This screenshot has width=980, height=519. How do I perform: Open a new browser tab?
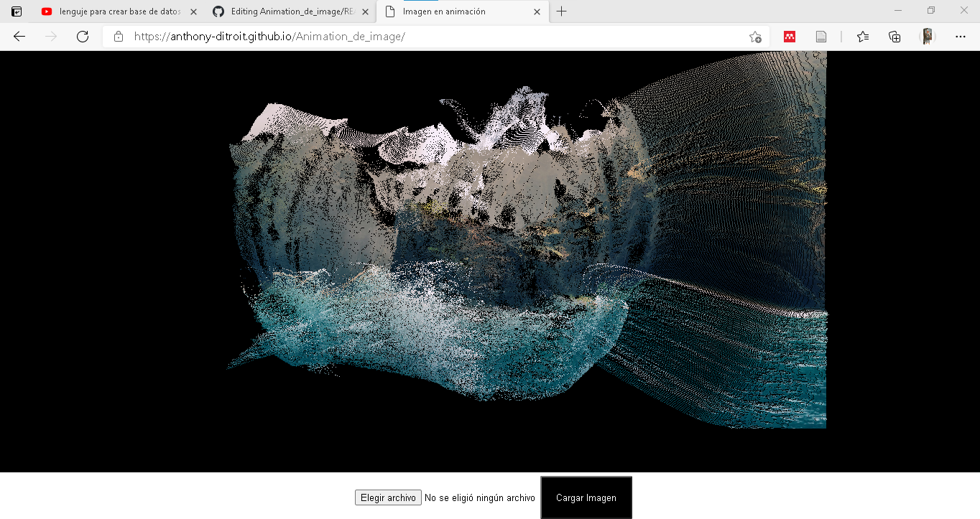(x=561, y=11)
